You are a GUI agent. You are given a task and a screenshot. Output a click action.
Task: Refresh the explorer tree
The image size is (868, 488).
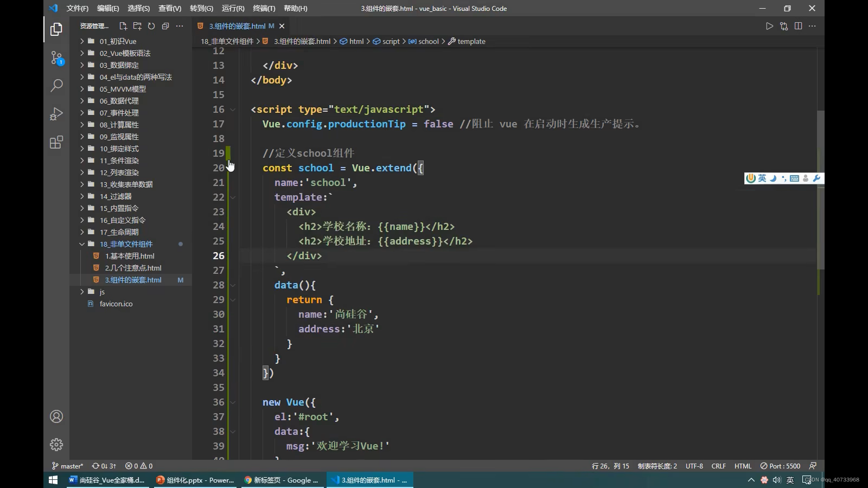click(151, 26)
